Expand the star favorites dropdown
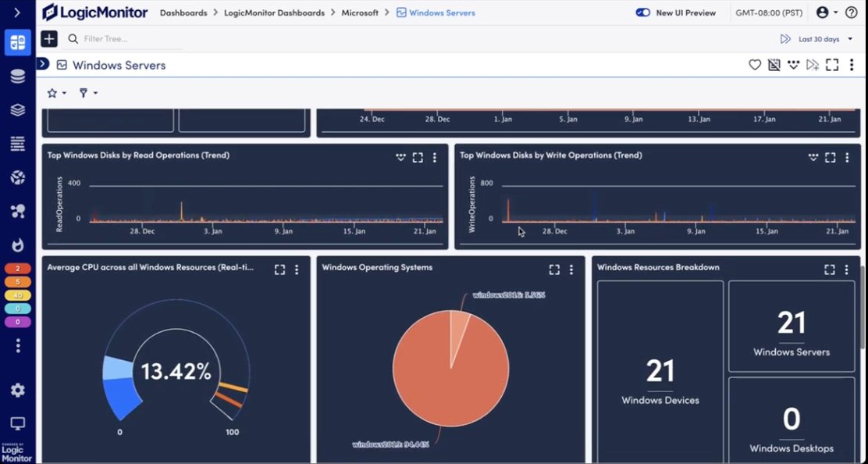Screen dimensions: 868x464 (56, 93)
